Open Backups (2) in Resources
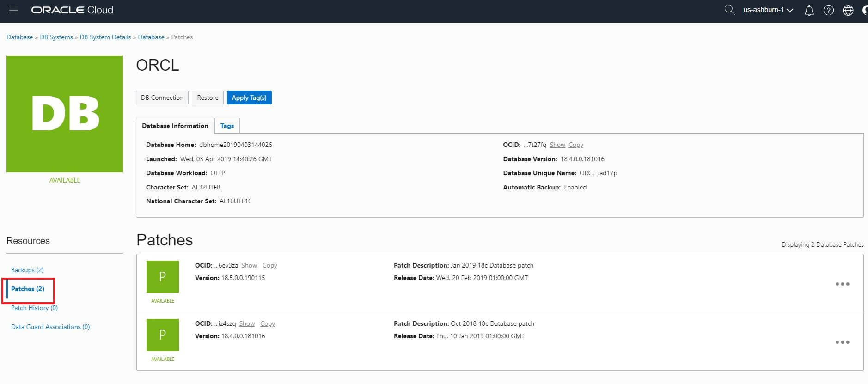The height and width of the screenshot is (384, 868). coord(27,270)
